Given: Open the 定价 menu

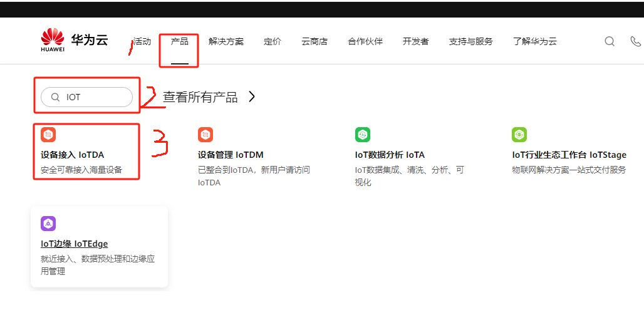Looking at the screenshot, I should (x=273, y=41).
